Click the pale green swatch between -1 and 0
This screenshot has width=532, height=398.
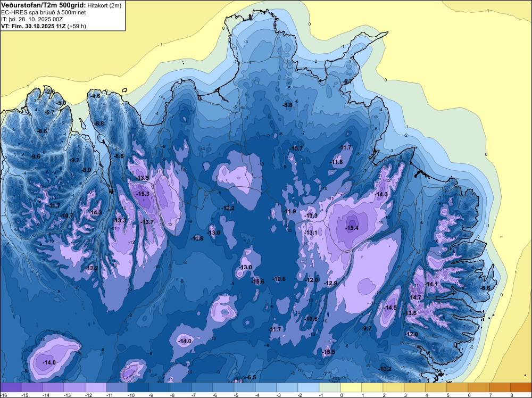[x=330, y=387]
